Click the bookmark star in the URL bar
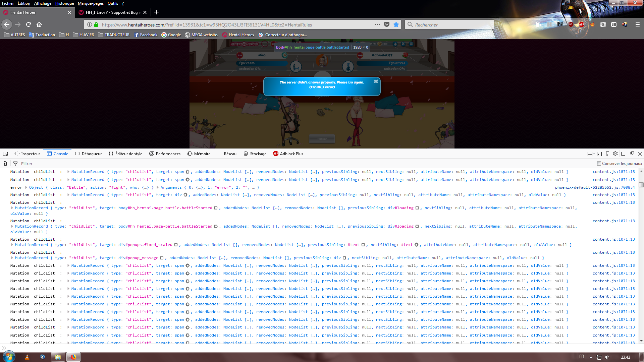 coord(396,24)
